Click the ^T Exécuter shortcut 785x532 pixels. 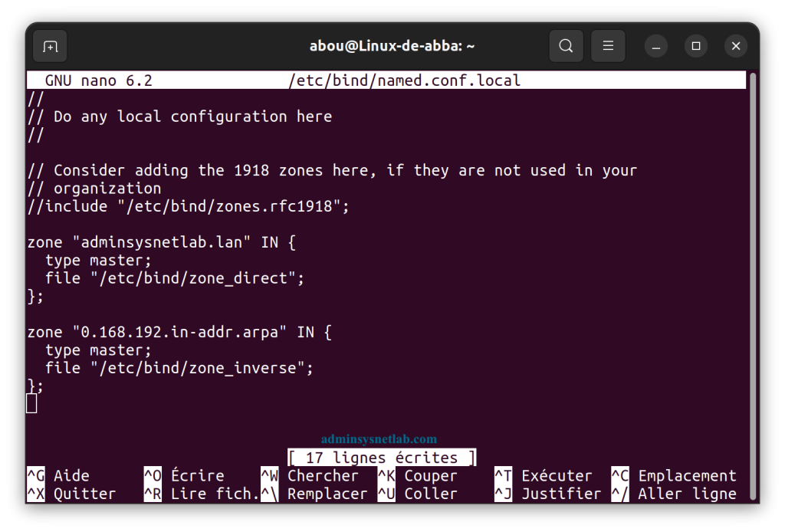[544, 475]
